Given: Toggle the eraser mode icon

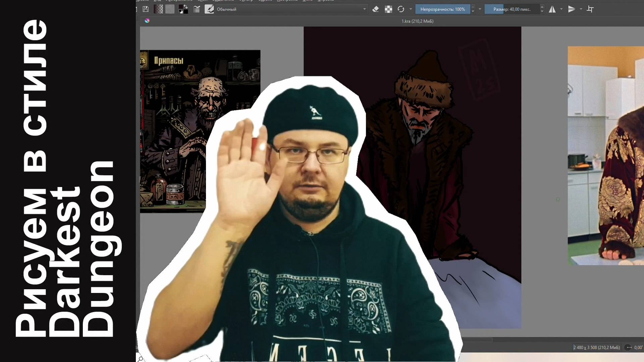Looking at the screenshot, I should [x=376, y=9].
